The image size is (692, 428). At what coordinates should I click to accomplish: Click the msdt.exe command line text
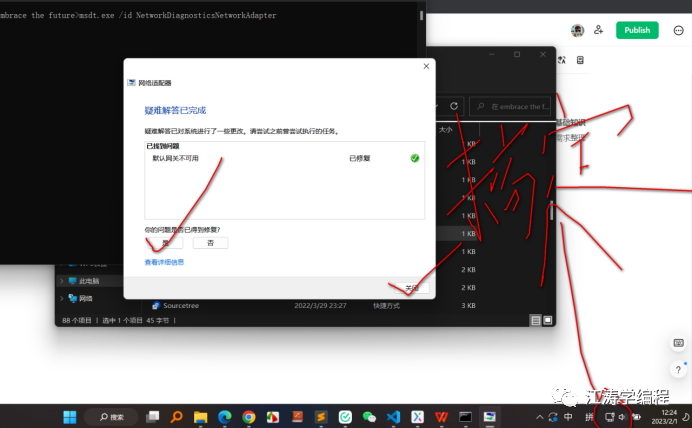point(177,15)
